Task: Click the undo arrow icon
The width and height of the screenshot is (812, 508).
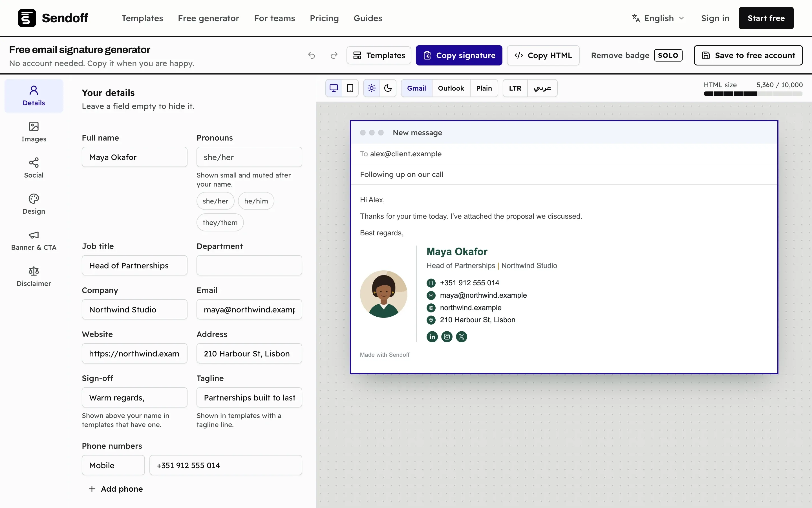Action: coord(311,55)
